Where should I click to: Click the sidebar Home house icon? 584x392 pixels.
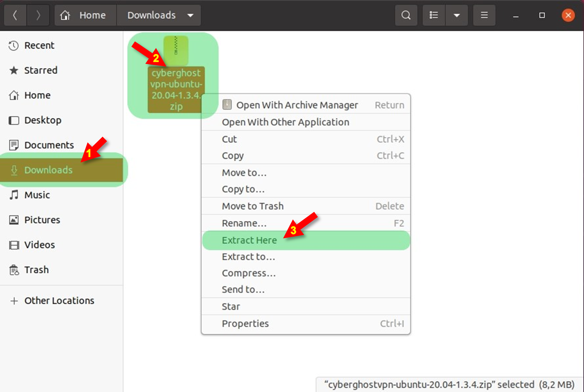[x=14, y=95]
